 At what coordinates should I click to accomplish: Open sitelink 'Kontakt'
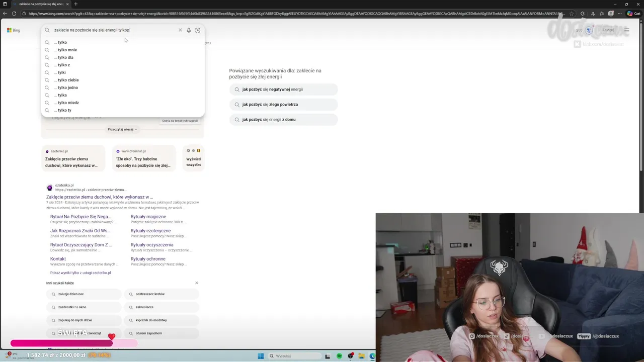[58, 259]
